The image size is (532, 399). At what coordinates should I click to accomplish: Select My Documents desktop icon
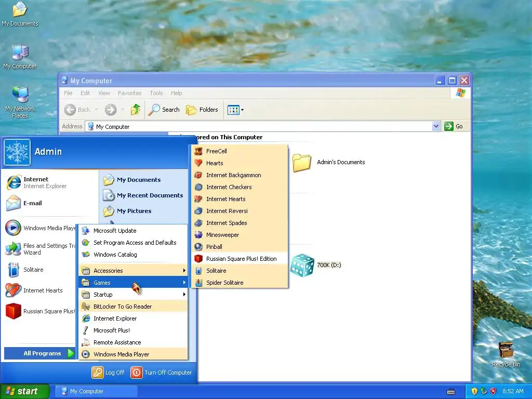click(x=20, y=14)
